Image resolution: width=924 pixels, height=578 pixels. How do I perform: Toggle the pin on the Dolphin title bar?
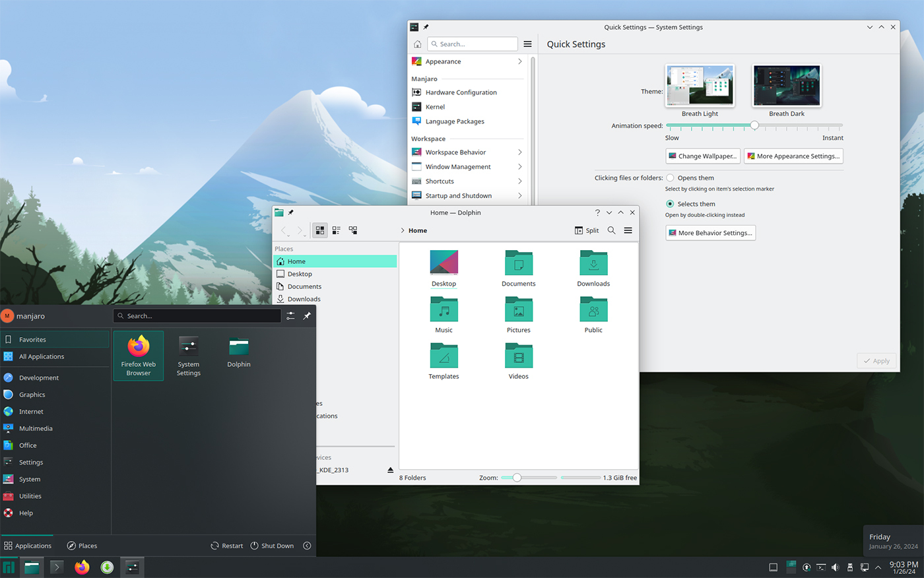[291, 212]
